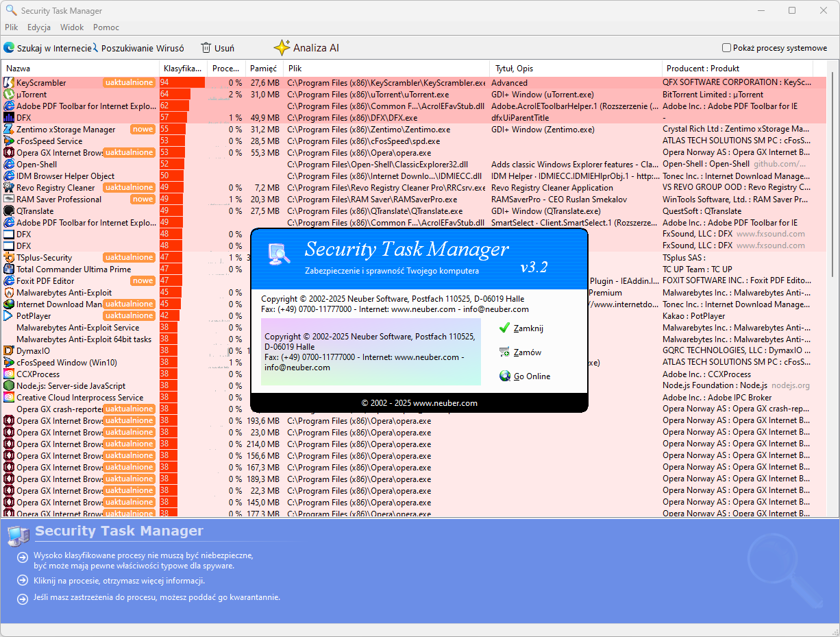This screenshot has height=637, width=840.
Task: Click the PotPlayer process icon
Action: coord(9,316)
